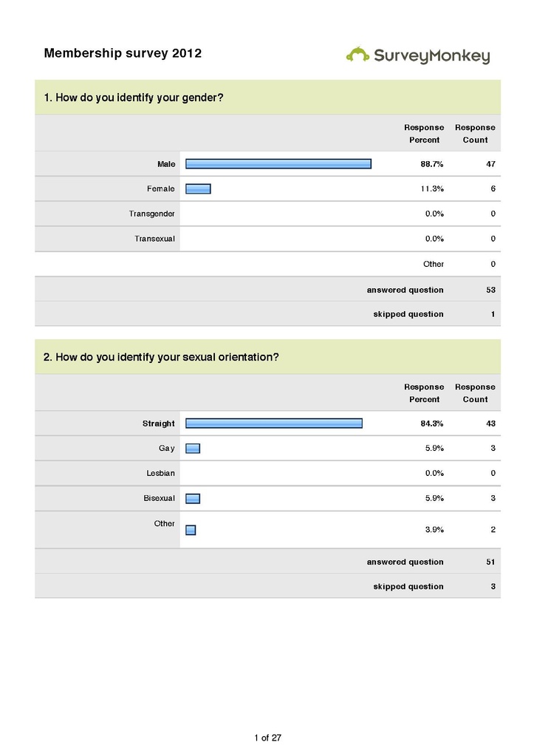534x756 pixels.
Task: Click the Female response bar
Action: click(198, 188)
